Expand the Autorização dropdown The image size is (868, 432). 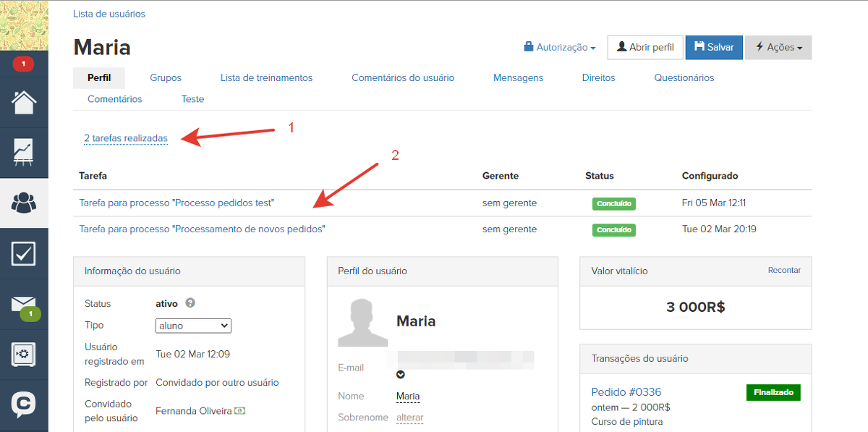(560, 47)
